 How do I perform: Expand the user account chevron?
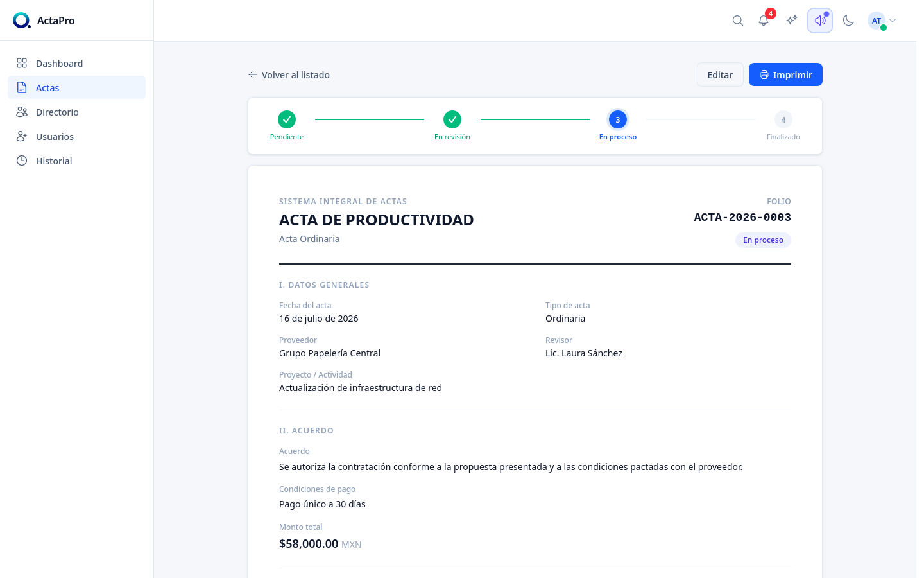coord(893,21)
